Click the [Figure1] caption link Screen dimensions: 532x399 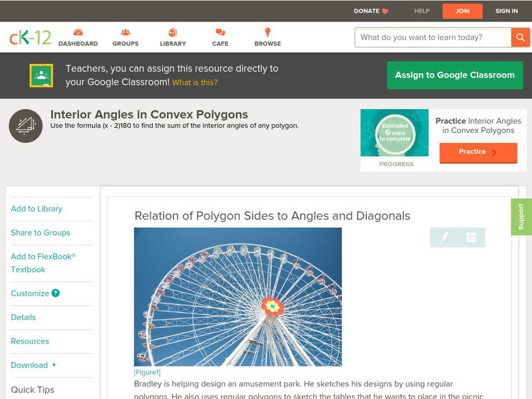147,372
